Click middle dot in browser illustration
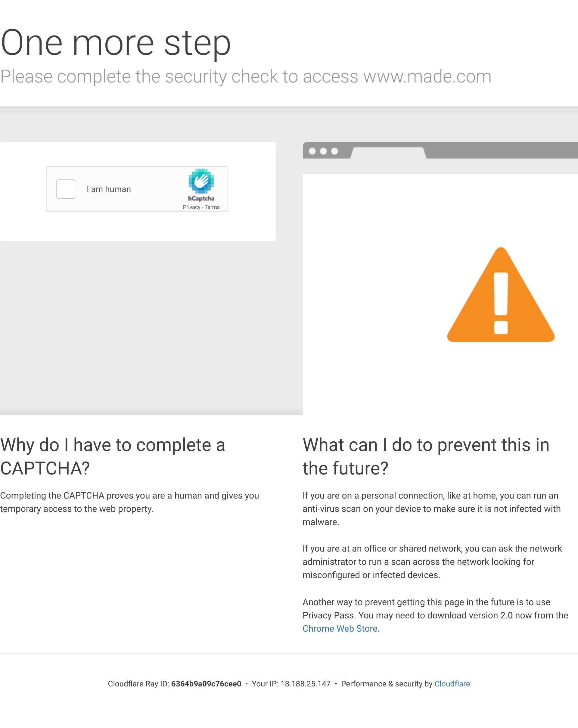 pyautogui.click(x=323, y=151)
